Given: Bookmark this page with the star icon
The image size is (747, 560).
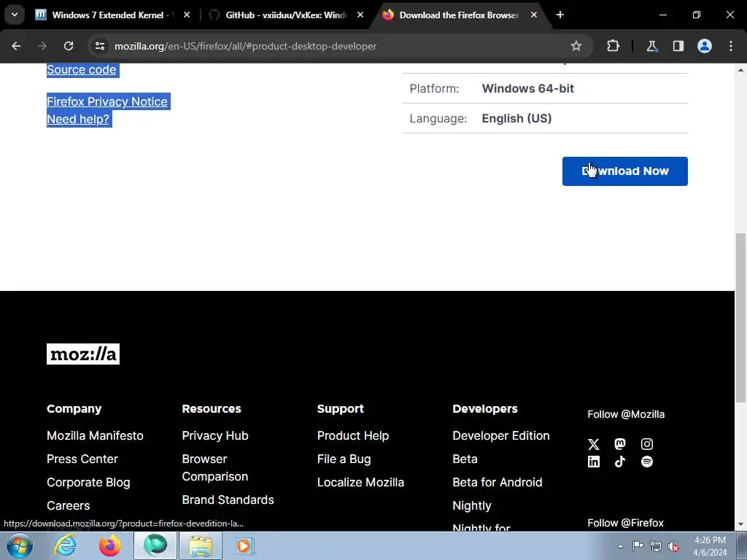Looking at the screenshot, I should point(576,46).
